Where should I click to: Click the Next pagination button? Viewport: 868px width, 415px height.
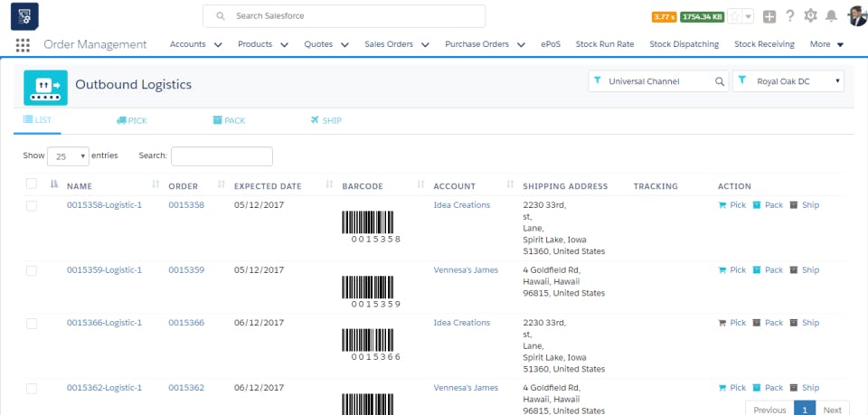tap(833, 410)
